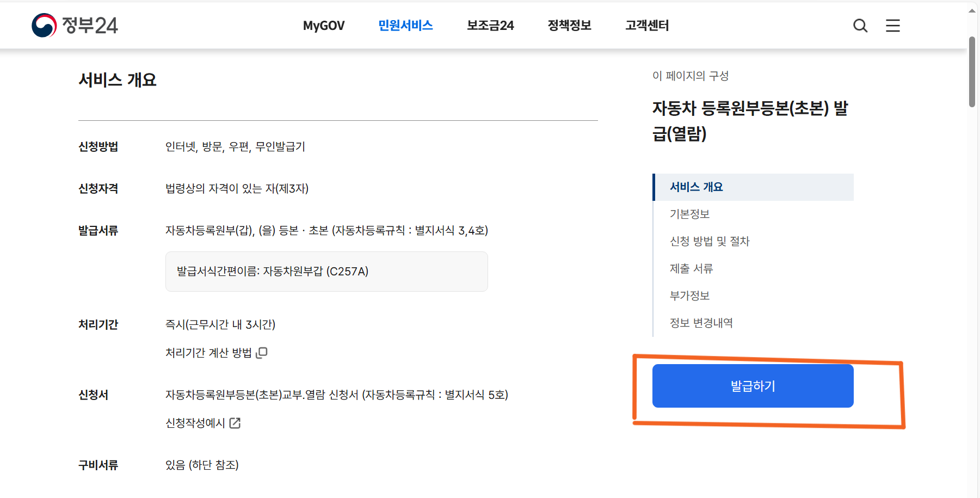Open the 민원서비스 menu
The image size is (980, 498).
point(405,26)
